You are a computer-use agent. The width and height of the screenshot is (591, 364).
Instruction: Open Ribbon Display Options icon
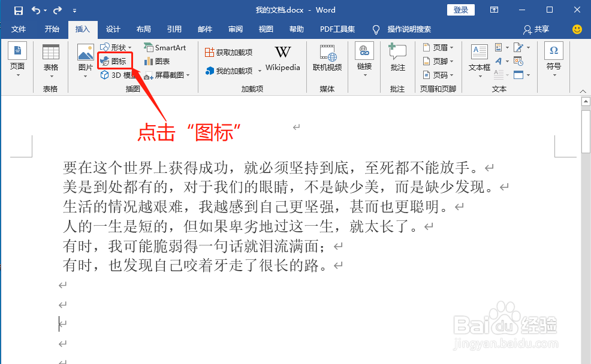point(494,10)
